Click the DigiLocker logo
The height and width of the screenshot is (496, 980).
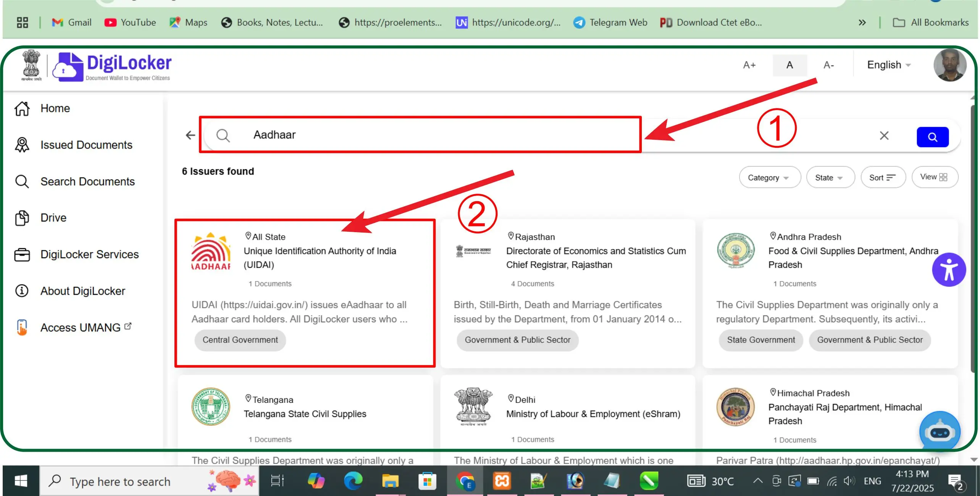tap(112, 67)
